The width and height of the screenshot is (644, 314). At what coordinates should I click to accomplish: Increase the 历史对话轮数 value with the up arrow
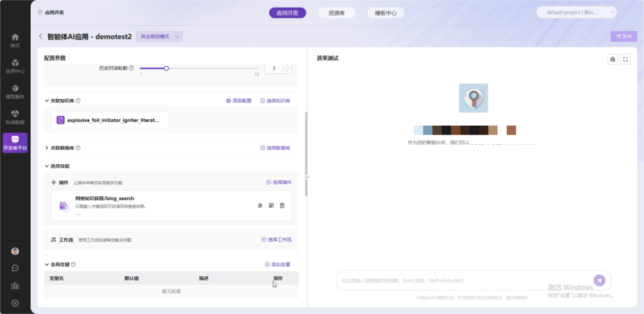(287, 66)
